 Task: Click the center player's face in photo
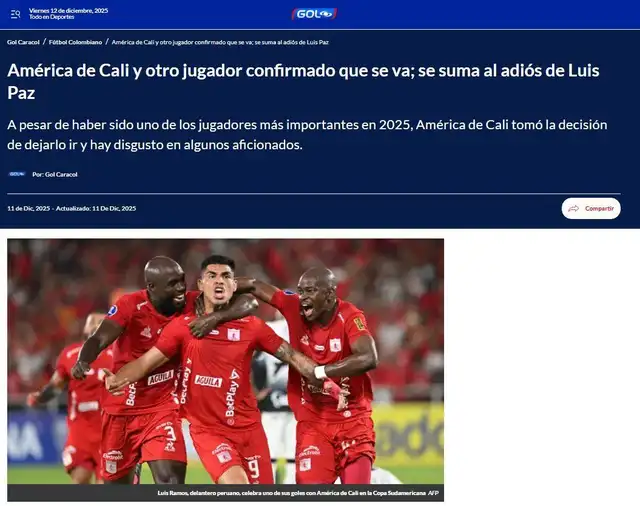coord(218,282)
